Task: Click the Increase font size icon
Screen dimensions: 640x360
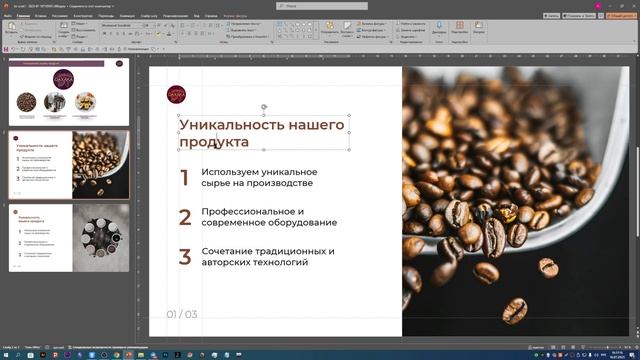Action: click(x=158, y=25)
